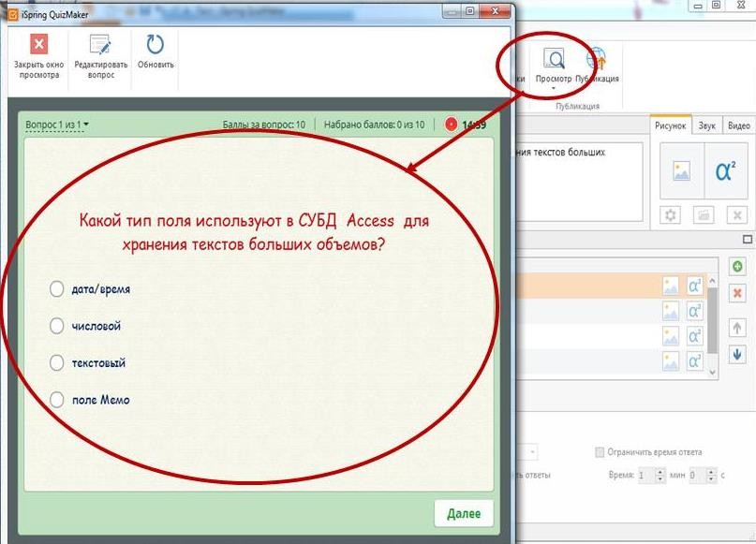The image size is (756, 544).
Task: Click the question text field in background window
Action: click(x=579, y=181)
